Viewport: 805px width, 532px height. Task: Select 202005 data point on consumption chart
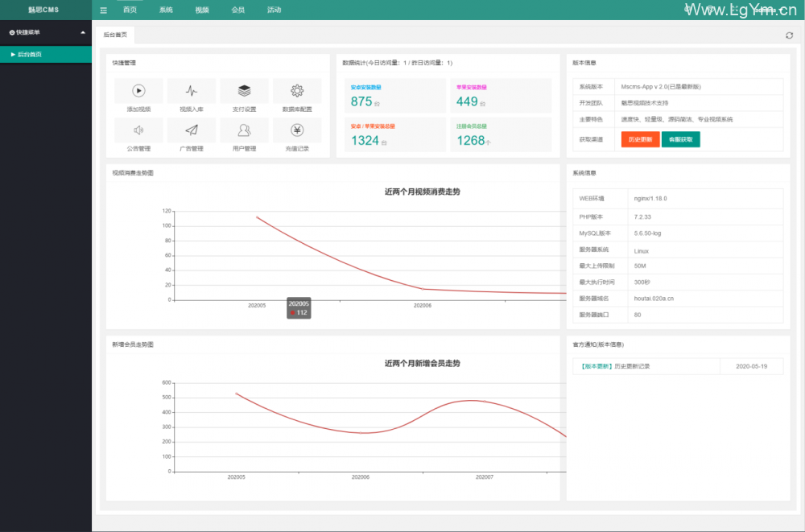(x=258, y=217)
